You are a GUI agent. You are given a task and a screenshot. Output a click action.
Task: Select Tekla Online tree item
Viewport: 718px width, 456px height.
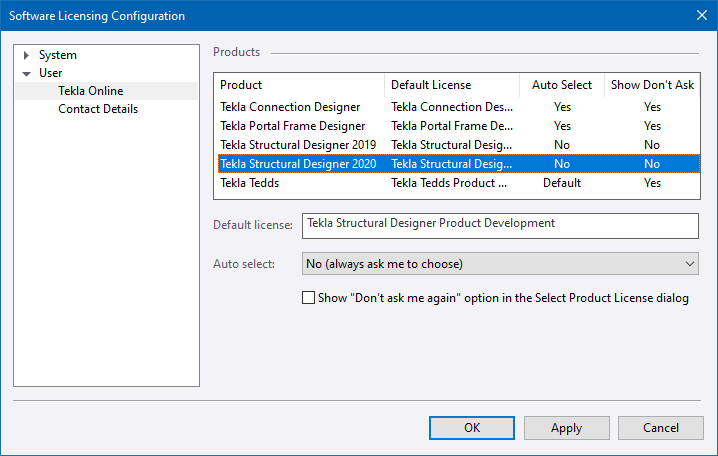[x=91, y=91]
